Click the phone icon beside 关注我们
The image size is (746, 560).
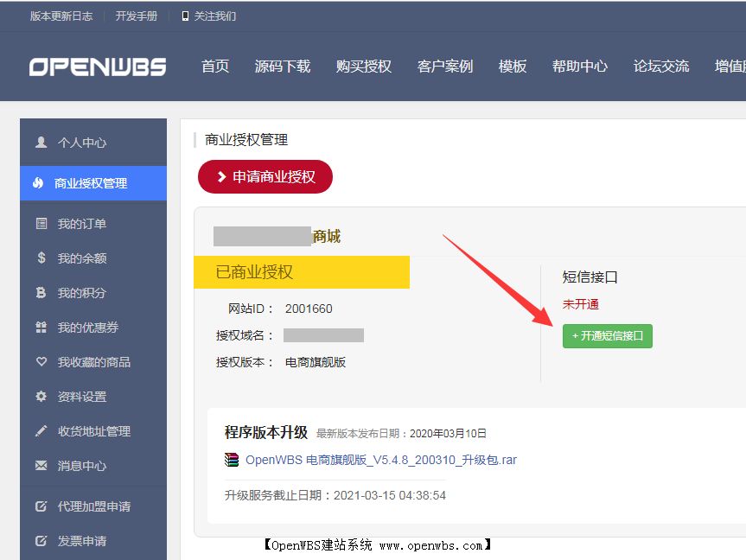184,16
